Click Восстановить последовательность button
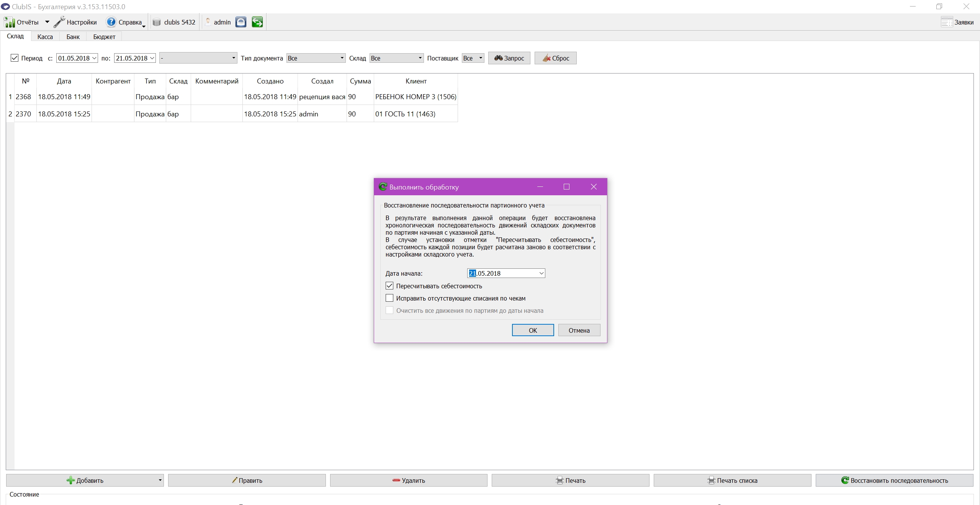980x505 pixels. [894, 480]
